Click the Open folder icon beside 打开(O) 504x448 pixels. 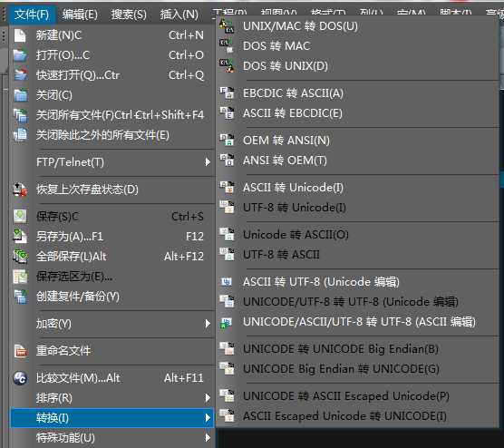20,55
